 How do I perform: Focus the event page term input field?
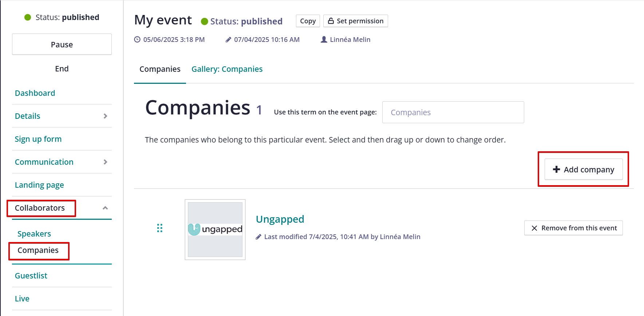453,112
